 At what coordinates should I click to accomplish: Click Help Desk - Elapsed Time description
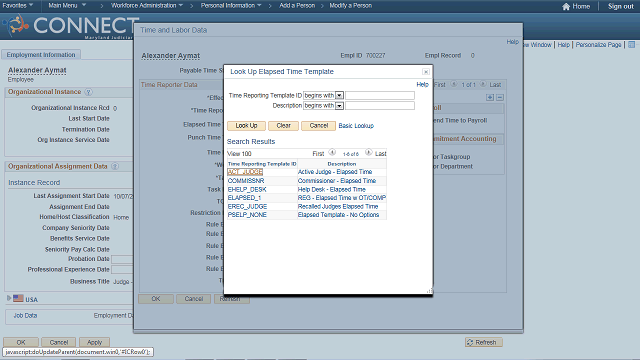click(331, 189)
